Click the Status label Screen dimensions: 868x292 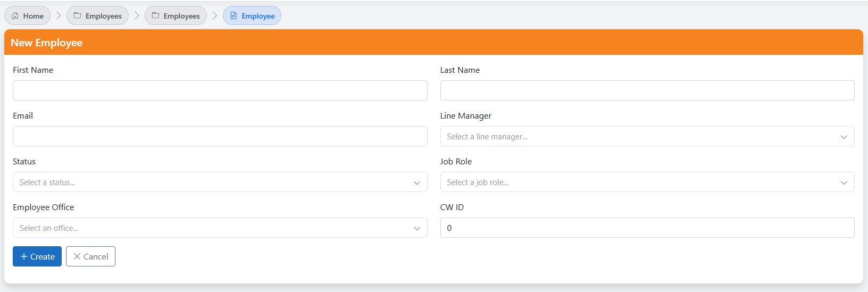(x=24, y=162)
